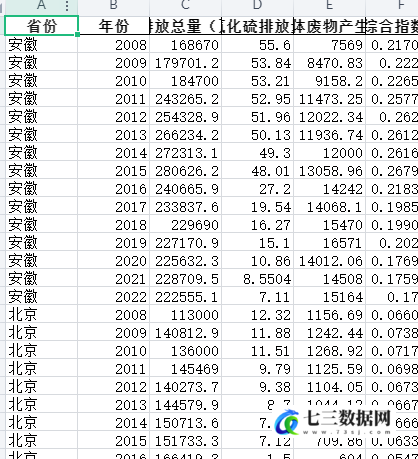This screenshot has height=459, width=418.
Task: Select cell with value 48.01
Action: click(x=257, y=171)
